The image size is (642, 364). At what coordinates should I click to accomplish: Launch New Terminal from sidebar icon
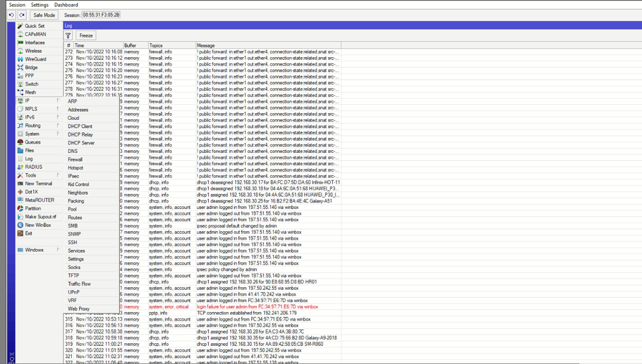pos(20,183)
